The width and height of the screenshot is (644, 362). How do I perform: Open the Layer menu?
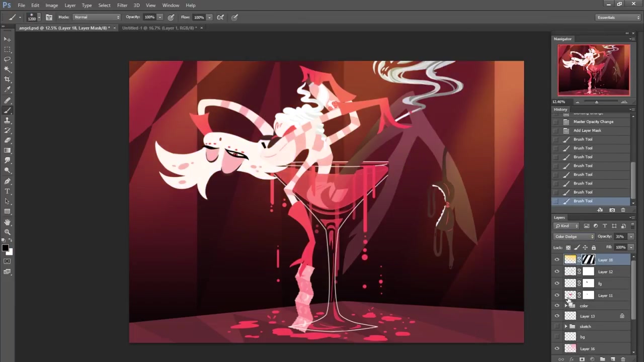click(70, 5)
